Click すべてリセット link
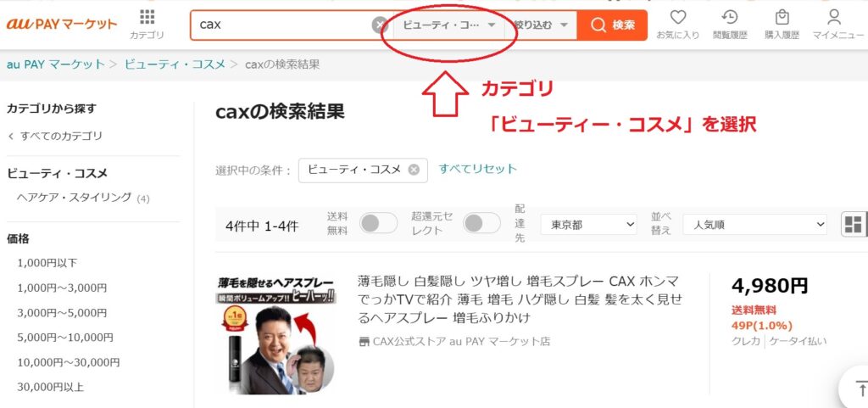The width and height of the screenshot is (868, 408). [x=478, y=169]
